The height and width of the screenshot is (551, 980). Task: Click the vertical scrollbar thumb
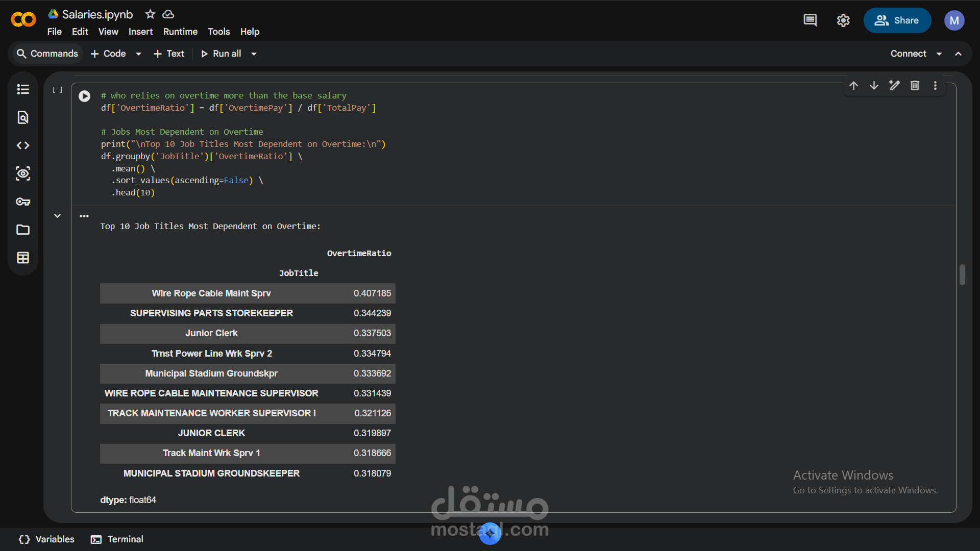(962, 274)
